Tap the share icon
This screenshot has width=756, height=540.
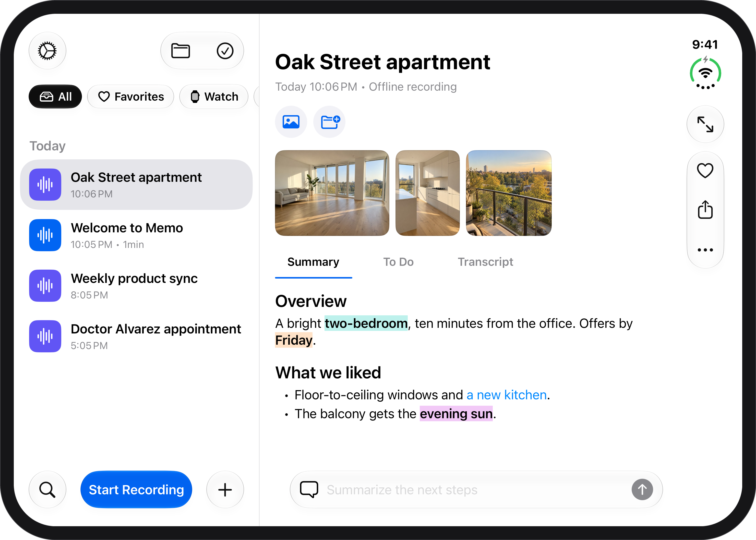pyautogui.click(x=705, y=210)
